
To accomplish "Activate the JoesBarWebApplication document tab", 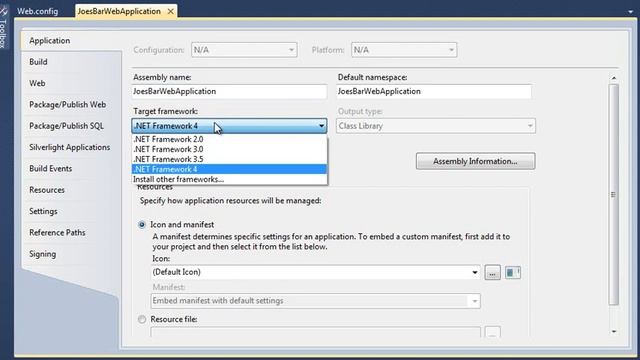I will (x=119, y=11).
